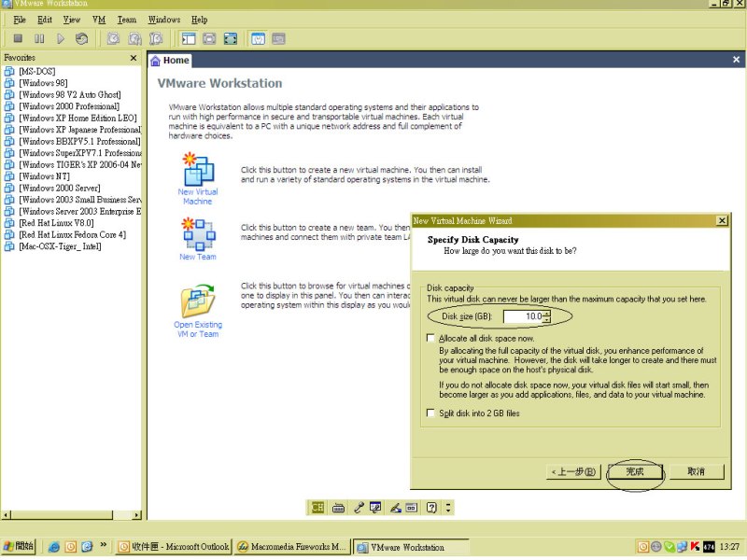Click the Home tab house icon
Viewport: 747px width, 560px height.
point(155,61)
